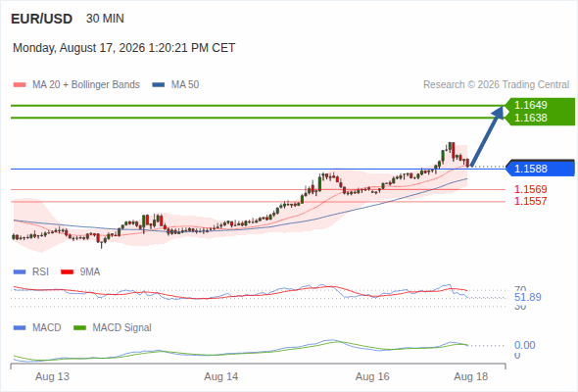Image resolution: width=578 pixels, height=392 pixels.
Task: Select the 1.1569 red support label
Action: pyautogui.click(x=530, y=189)
